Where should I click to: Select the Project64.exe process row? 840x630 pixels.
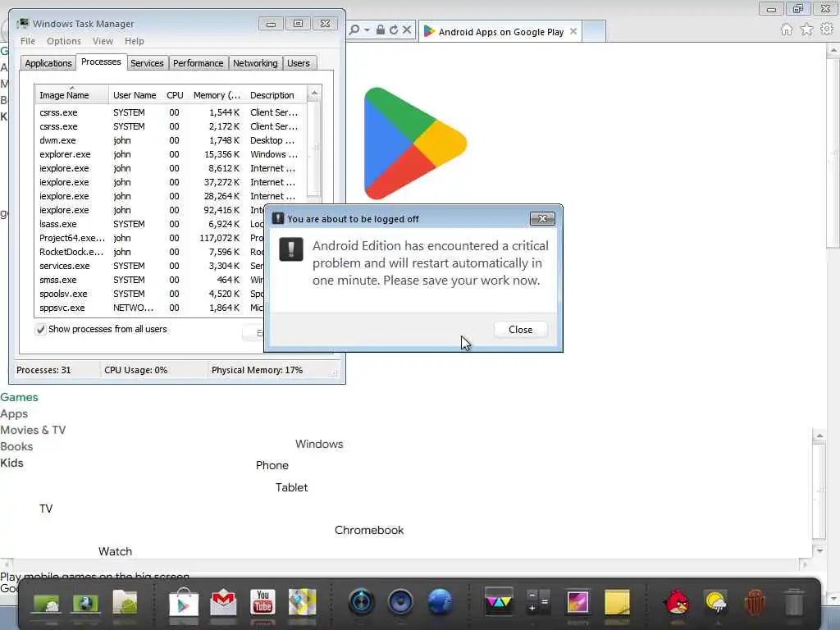point(151,238)
